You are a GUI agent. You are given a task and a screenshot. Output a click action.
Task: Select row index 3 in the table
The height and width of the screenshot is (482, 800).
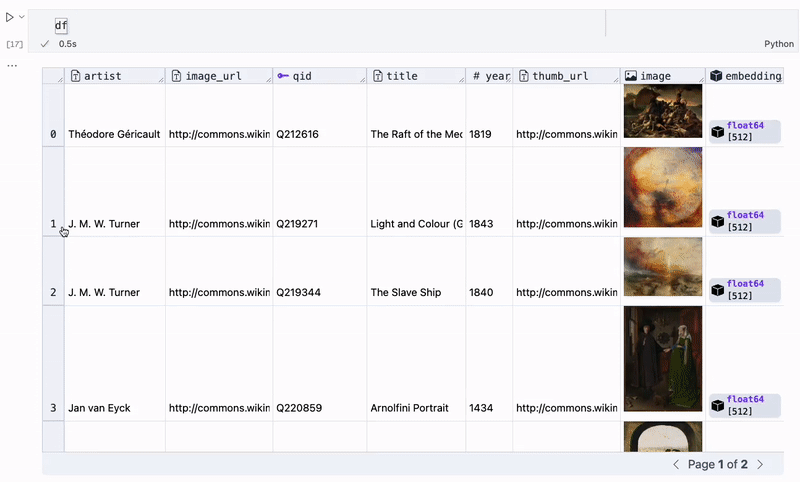(53, 408)
